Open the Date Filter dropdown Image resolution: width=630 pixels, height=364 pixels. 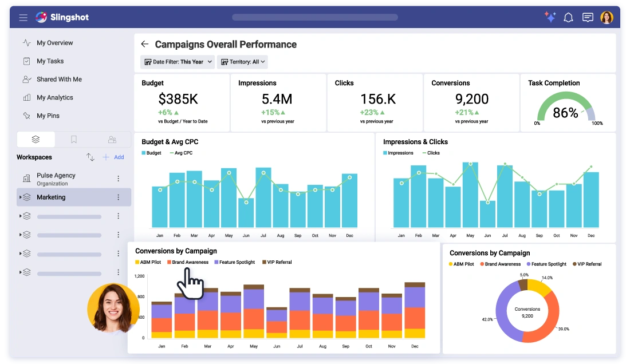(177, 61)
